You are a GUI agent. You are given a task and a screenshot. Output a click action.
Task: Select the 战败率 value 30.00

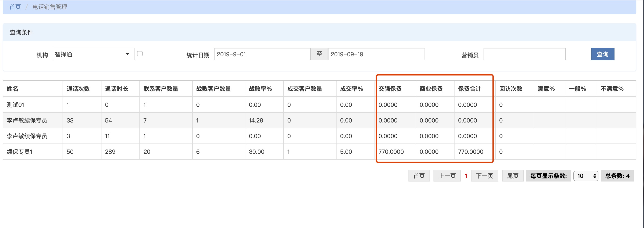click(x=257, y=152)
